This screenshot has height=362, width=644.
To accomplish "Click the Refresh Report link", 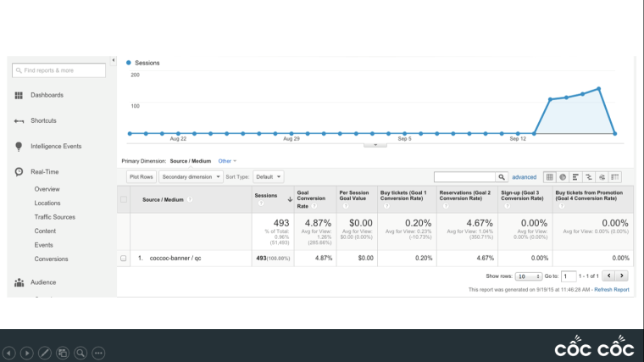I will (611, 289).
